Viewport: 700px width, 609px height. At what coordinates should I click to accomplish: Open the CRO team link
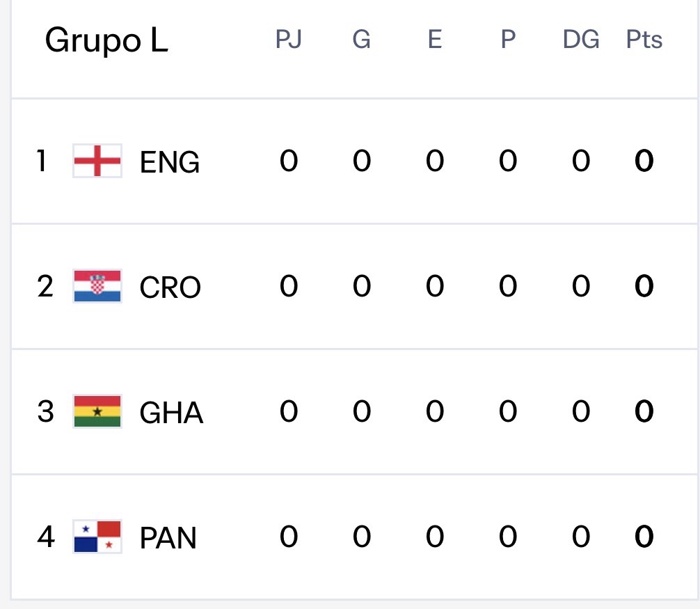coord(170,287)
